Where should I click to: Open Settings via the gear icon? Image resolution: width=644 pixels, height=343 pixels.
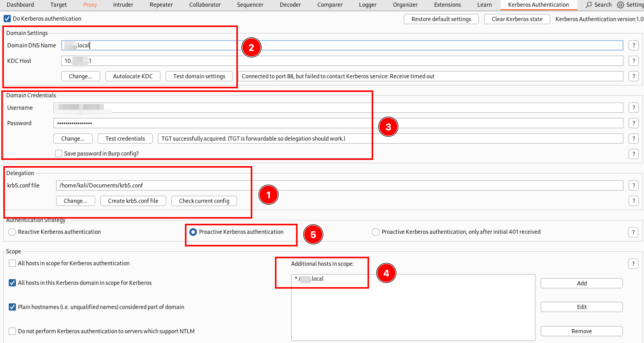coord(621,5)
